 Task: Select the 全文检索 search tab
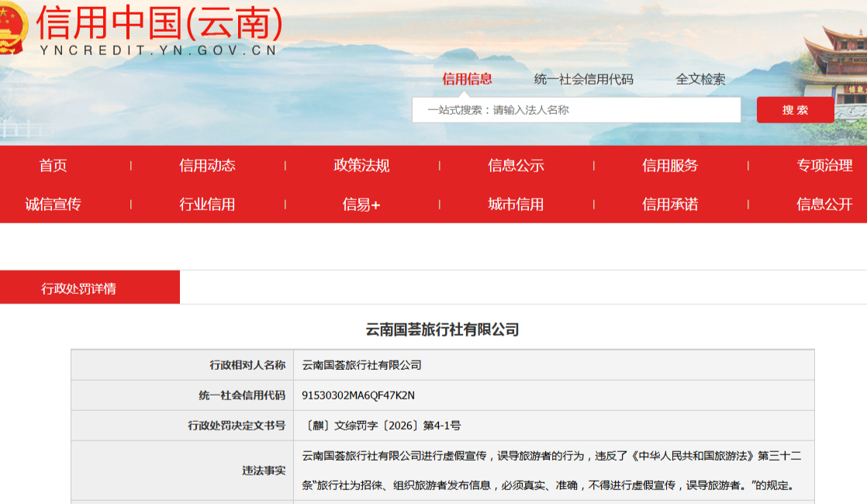pos(700,79)
